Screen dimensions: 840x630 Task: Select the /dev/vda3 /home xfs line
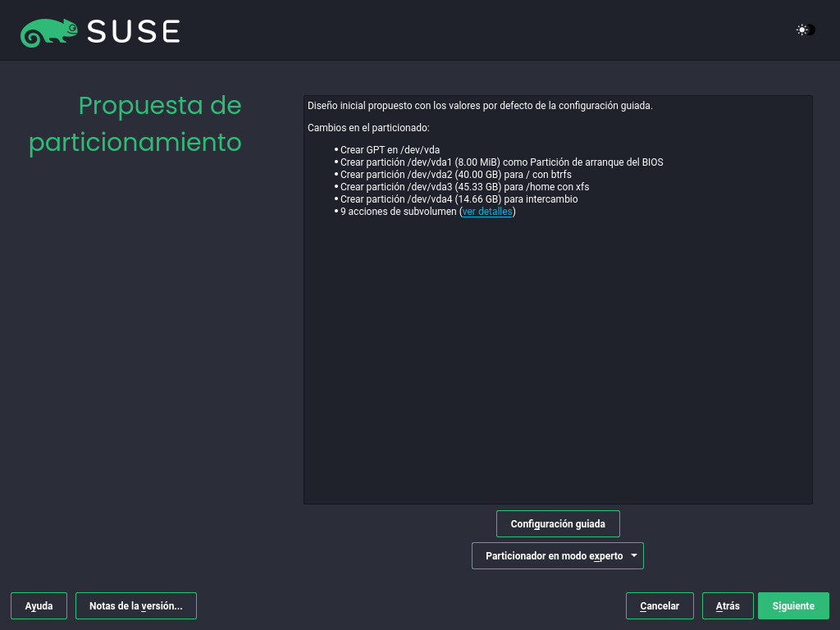tap(464, 187)
